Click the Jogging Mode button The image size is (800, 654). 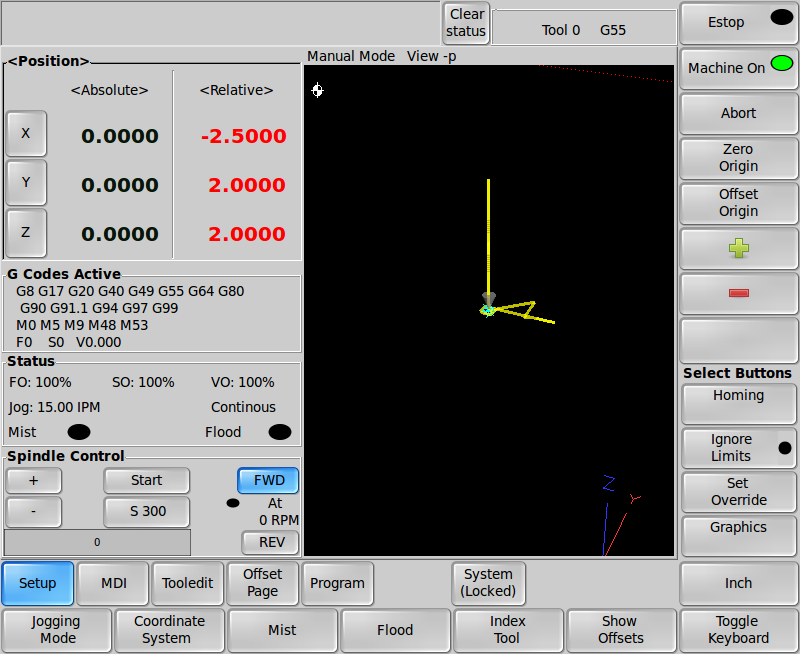pos(57,630)
